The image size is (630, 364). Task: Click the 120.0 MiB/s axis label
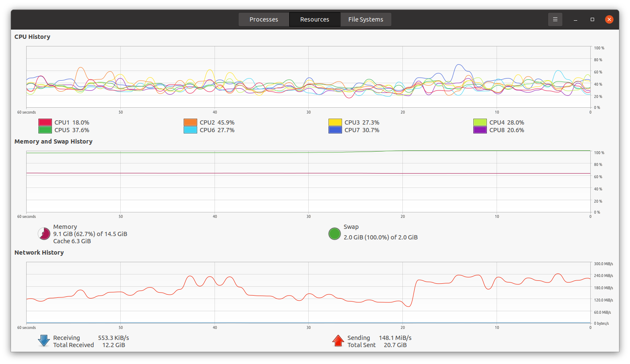point(603,300)
